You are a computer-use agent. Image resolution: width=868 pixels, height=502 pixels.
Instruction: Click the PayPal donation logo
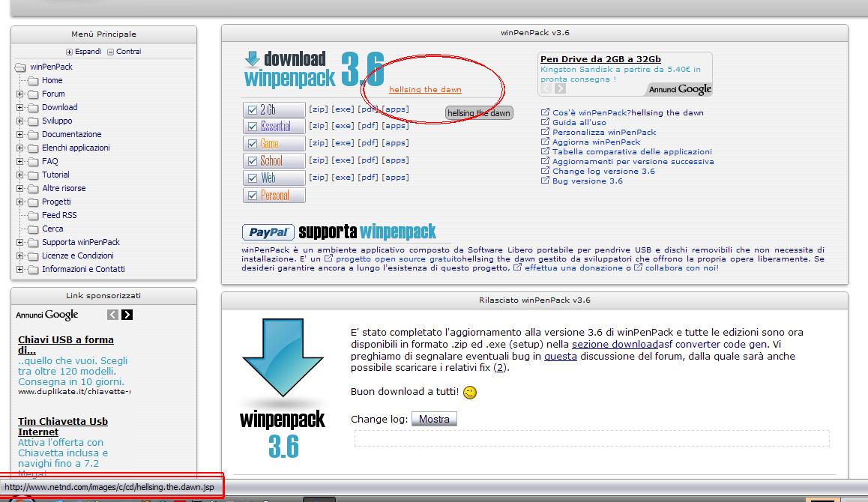268,232
